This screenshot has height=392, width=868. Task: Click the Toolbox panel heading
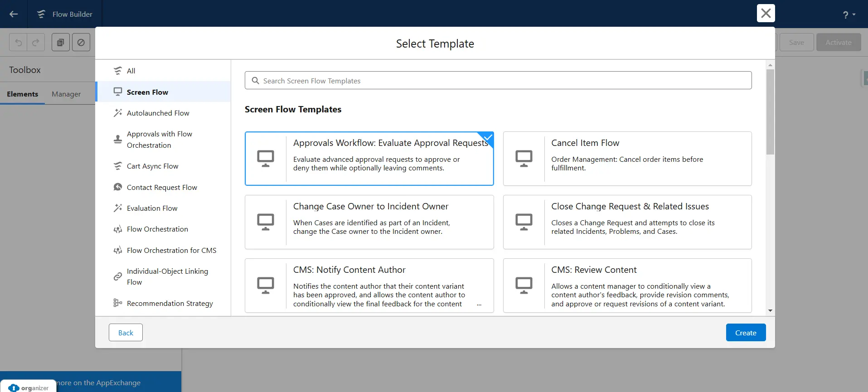(25, 70)
